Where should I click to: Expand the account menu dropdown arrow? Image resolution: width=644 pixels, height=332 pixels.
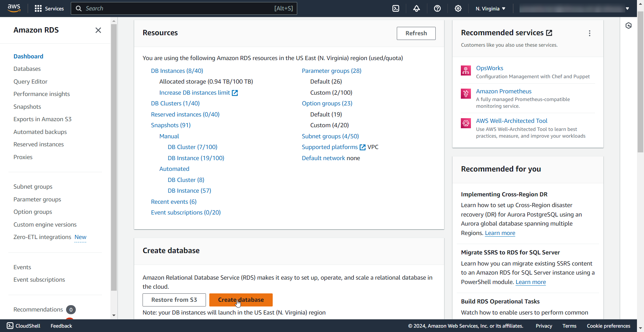(x=627, y=8)
